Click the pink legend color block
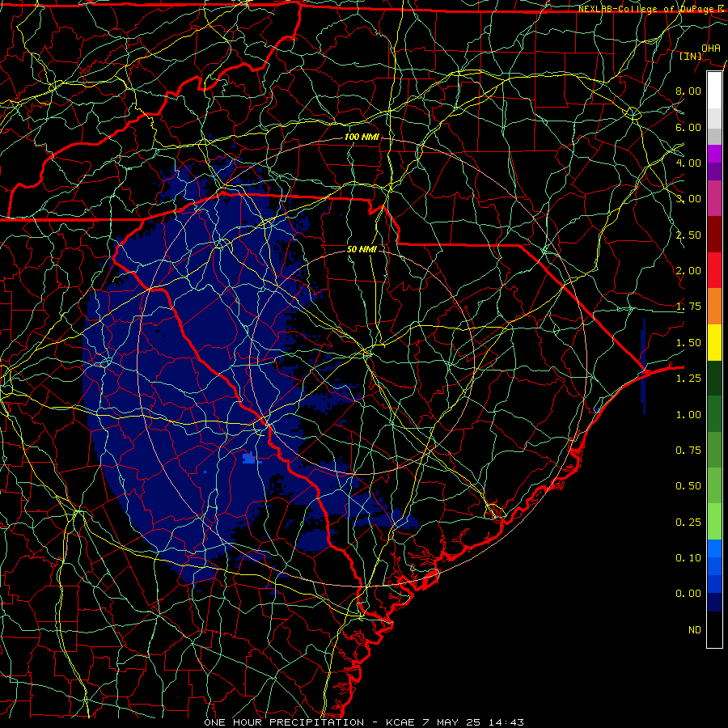The width and height of the screenshot is (728, 728). (714, 199)
